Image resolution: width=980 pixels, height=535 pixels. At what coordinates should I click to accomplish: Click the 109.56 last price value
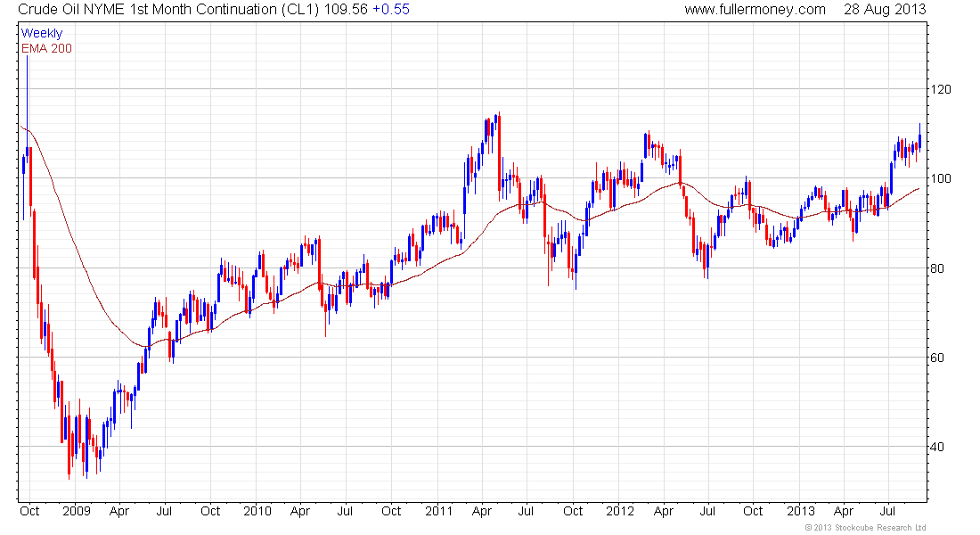[x=346, y=10]
